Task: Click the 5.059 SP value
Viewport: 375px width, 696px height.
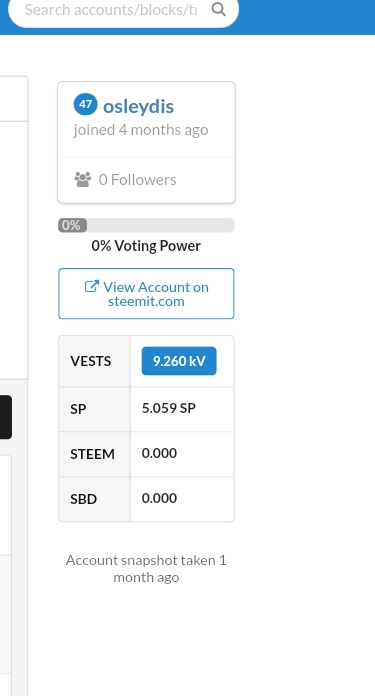Action: pos(169,408)
